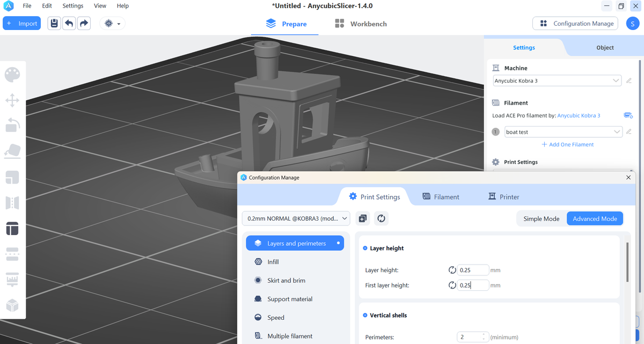644x344 pixels.
Task: Edit the machine preset pencil icon
Action: [629, 81]
